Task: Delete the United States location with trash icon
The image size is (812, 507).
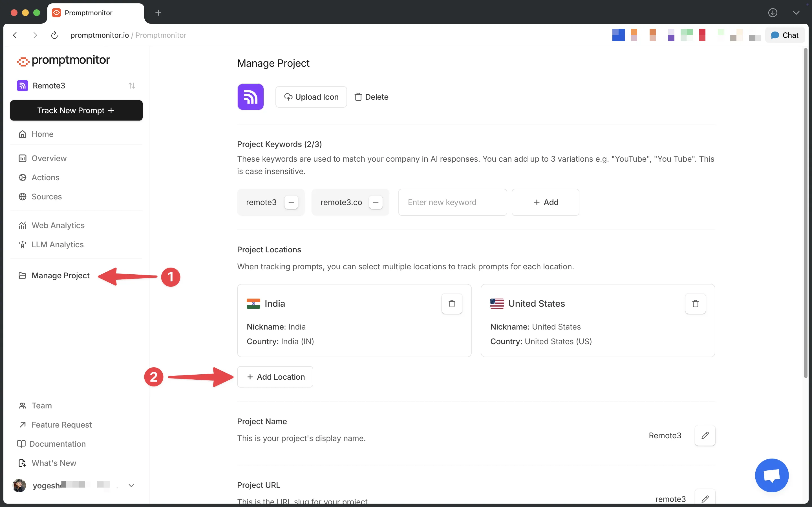Action: (695, 303)
